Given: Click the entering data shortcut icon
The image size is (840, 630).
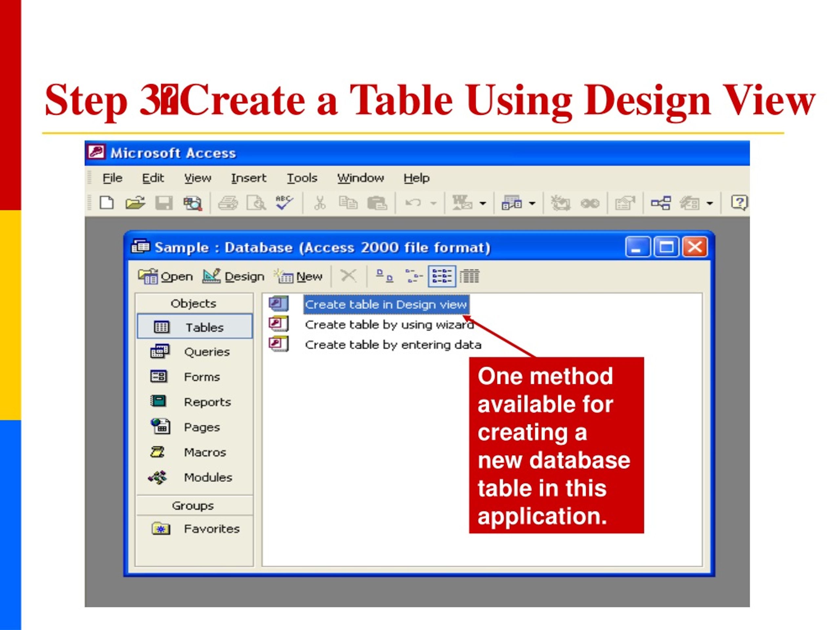Looking at the screenshot, I should [279, 344].
